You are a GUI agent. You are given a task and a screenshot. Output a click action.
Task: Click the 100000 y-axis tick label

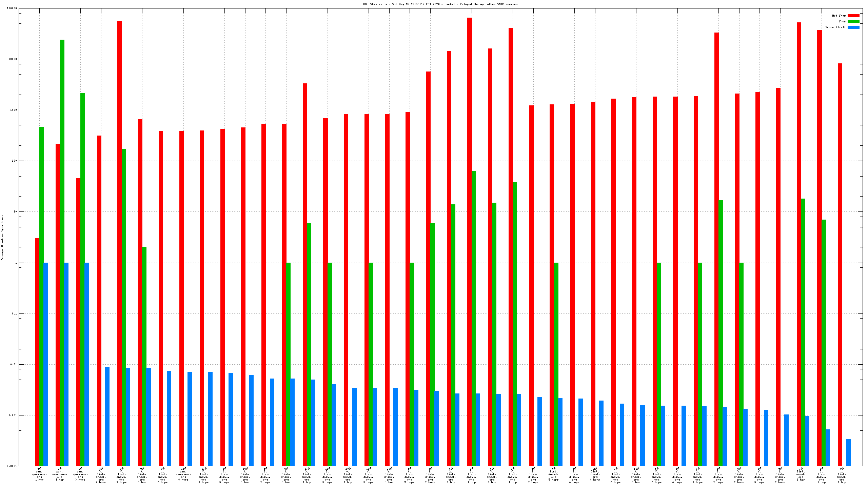point(12,8)
